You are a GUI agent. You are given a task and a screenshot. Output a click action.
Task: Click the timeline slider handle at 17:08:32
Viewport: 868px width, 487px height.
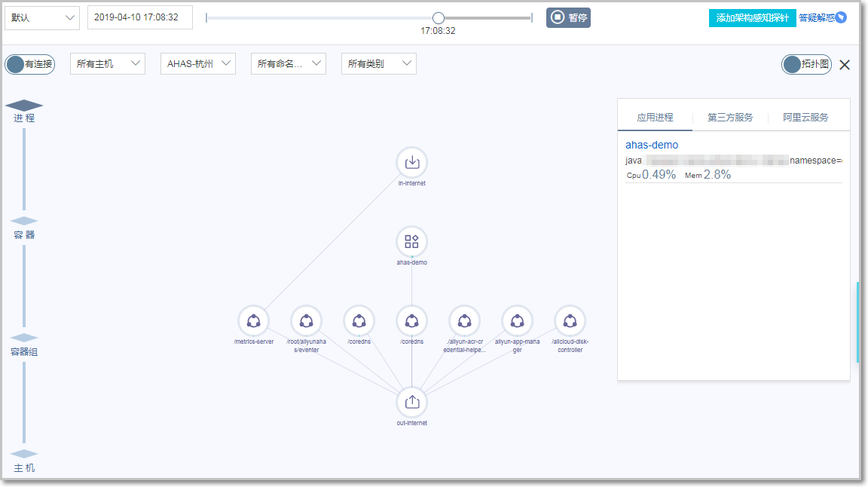tap(439, 17)
